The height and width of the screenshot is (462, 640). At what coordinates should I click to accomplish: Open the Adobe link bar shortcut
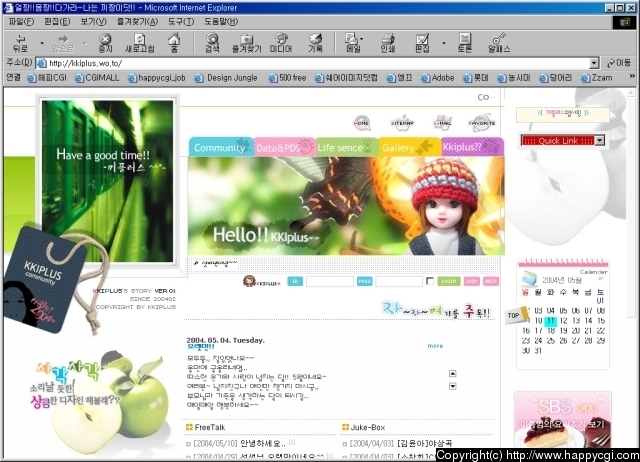click(x=438, y=78)
